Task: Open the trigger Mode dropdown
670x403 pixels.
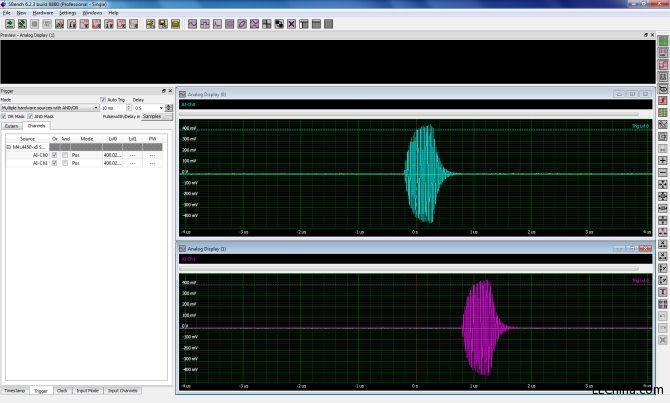Action: tap(95, 108)
